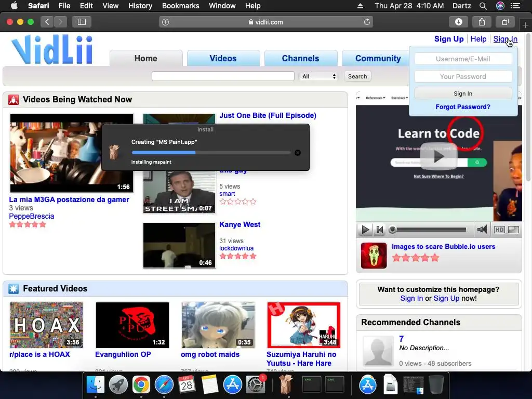Launch Launchpad rocket in the Dock
Screen dimensions: 532x399
(x=118, y=385)
